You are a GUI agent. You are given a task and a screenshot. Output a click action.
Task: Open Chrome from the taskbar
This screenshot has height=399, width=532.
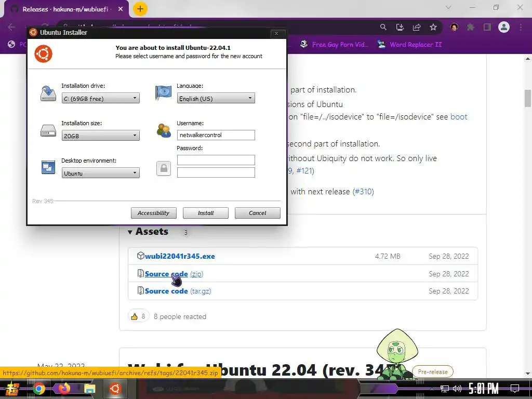click(x=38, y=389)
